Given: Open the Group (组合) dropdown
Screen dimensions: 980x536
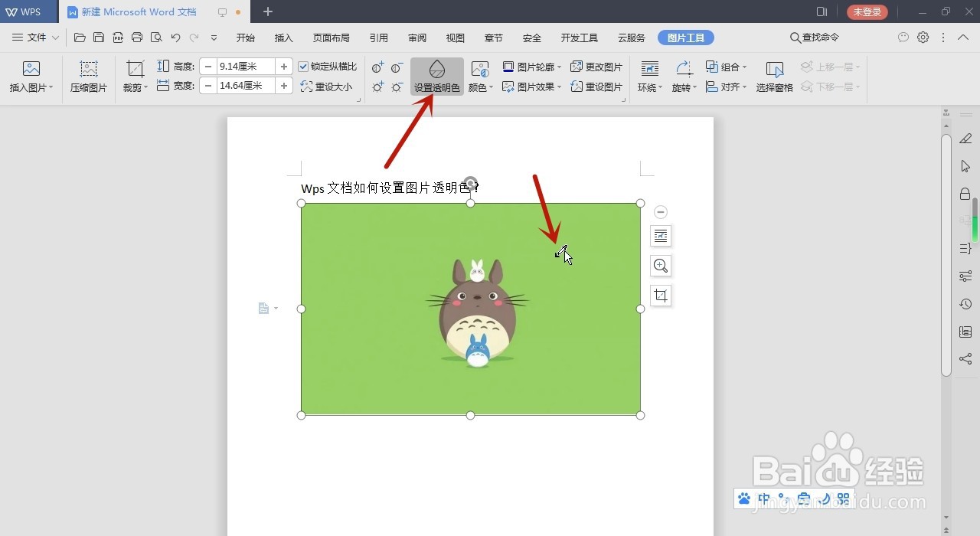Looking at the screenshot, I should (726, 67).
